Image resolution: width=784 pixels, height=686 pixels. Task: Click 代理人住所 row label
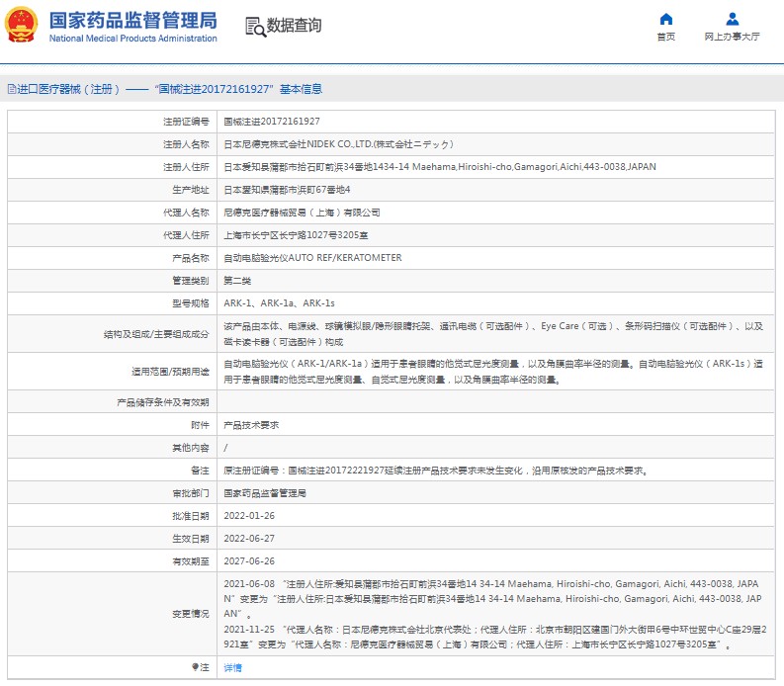186,235
